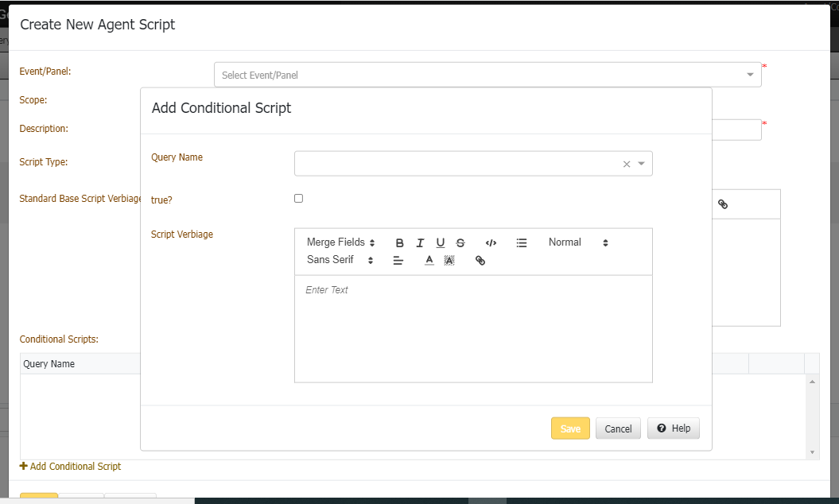Pick a text color with the font color icon
Screen dimensions: 839x504
pyautogui.click(x=429, y=261)
